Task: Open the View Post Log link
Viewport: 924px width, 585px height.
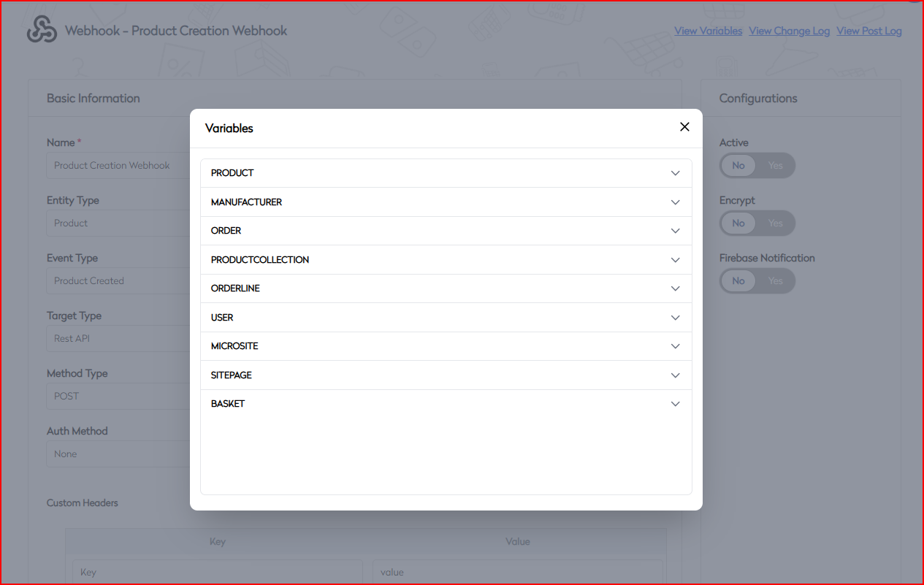Action: pyautogui.click(x=868, y=31)
